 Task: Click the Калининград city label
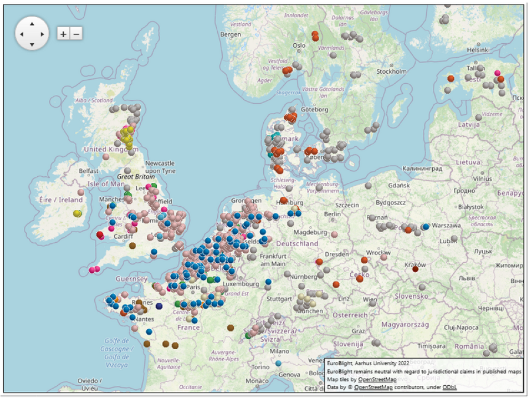[x=422, y=169]
